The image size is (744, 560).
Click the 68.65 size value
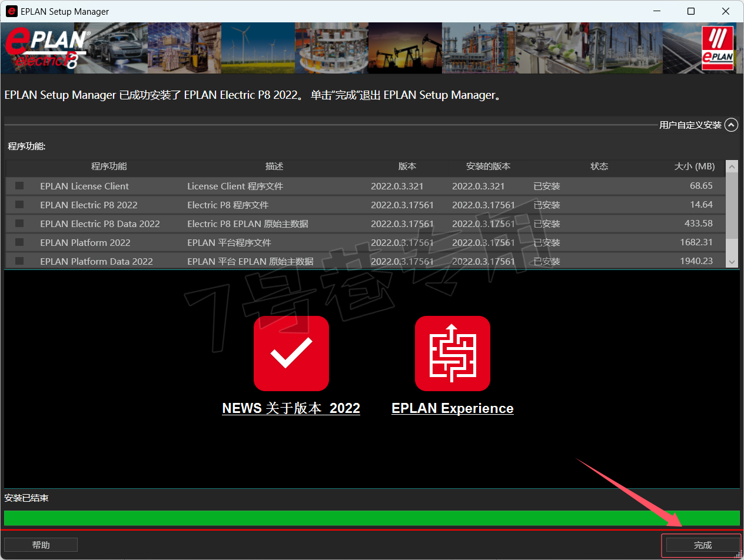701,186
